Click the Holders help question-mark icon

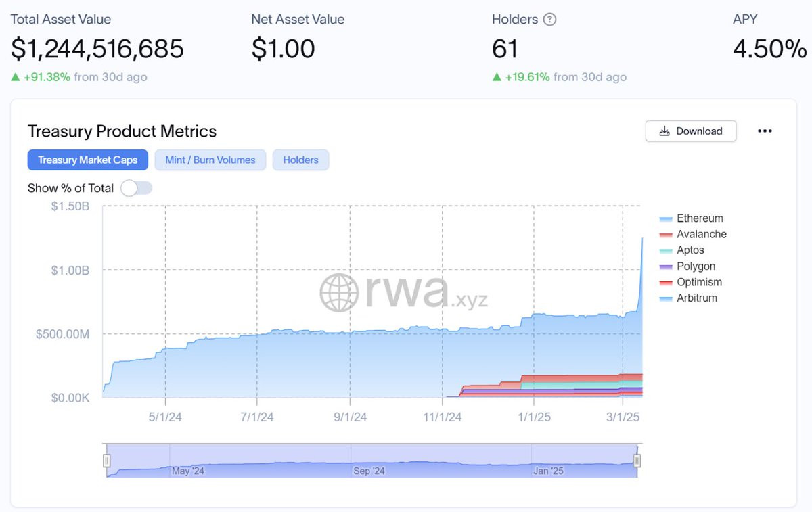coord(550,20)
